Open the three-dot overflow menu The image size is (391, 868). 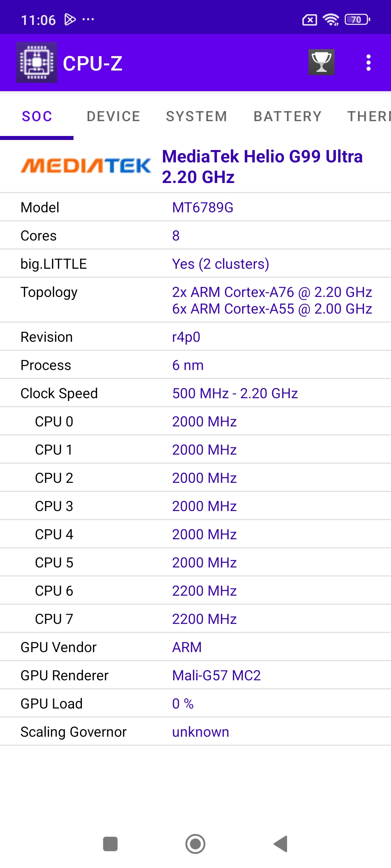368,63
